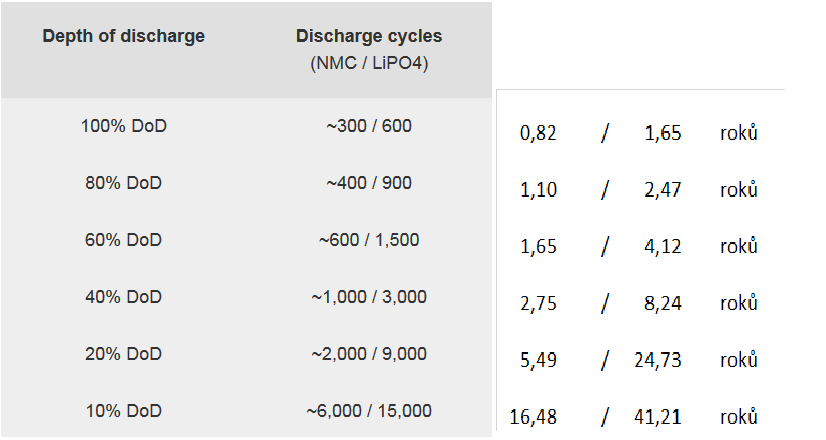Click the "40% DoD" row label

point(124,297)
